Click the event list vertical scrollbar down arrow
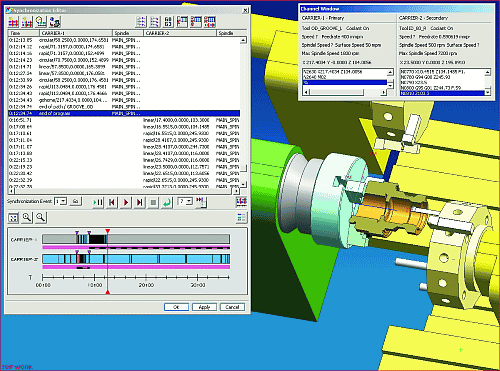The width and height of the screenshot is (500, 371). tap(243, 184)
